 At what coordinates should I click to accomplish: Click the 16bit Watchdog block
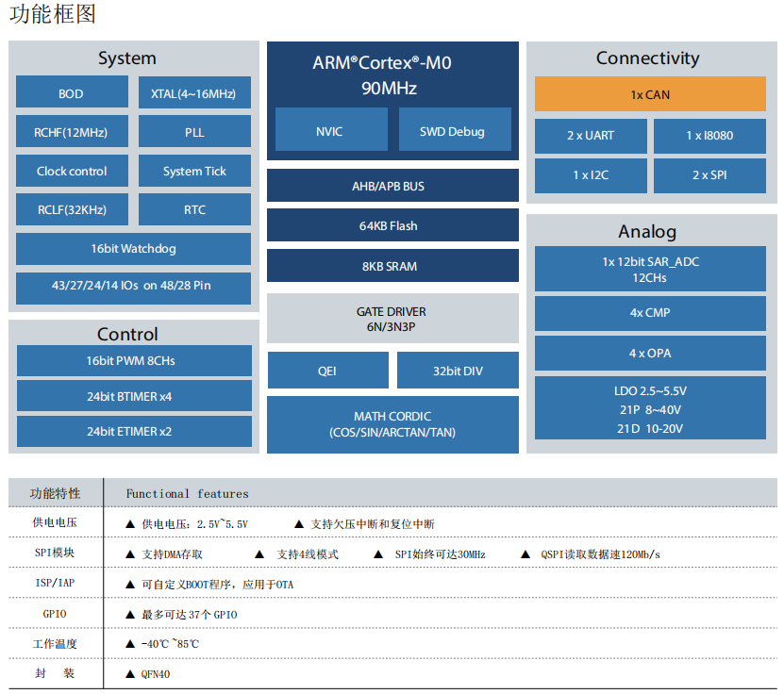click(x=134, y=249)
